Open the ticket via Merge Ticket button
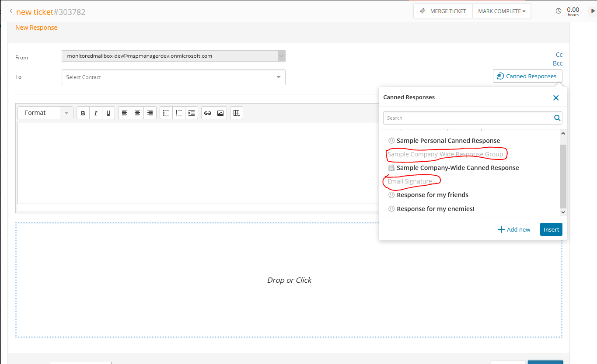Viewport: 597px width, 364px height. point(443,10)
